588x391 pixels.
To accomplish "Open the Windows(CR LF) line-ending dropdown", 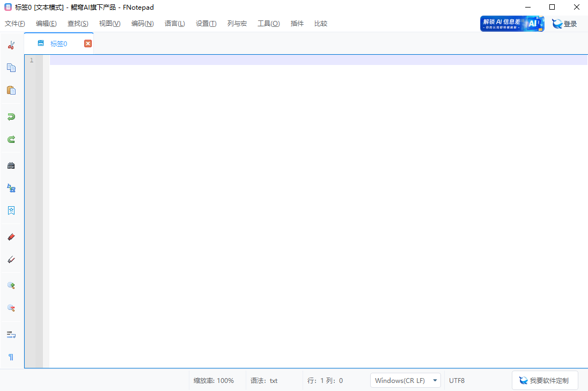I will pyautogui.click(x=405, y=380).
